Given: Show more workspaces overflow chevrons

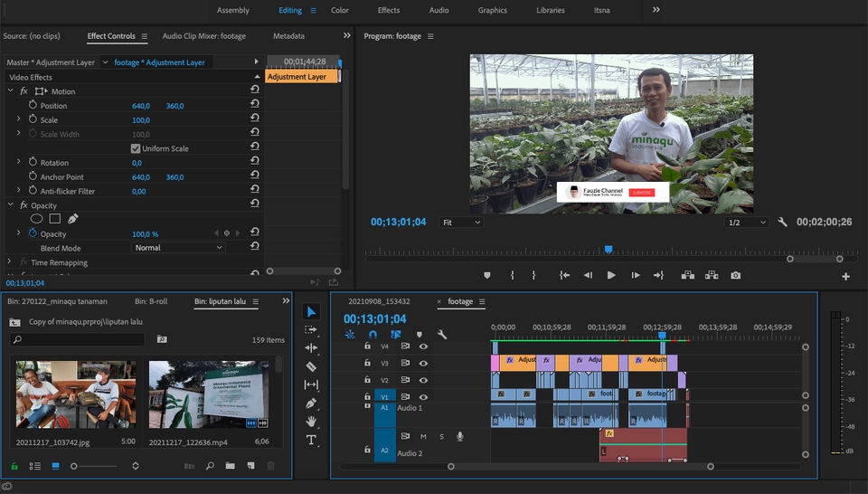Looking at the screenshot, I should [x=656, y=10].
